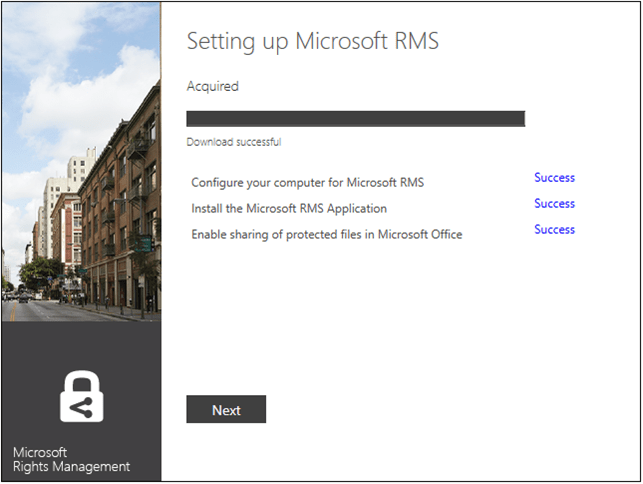Click the Acquired status label
Screen dimensions: 643x484
coord(213,87)
